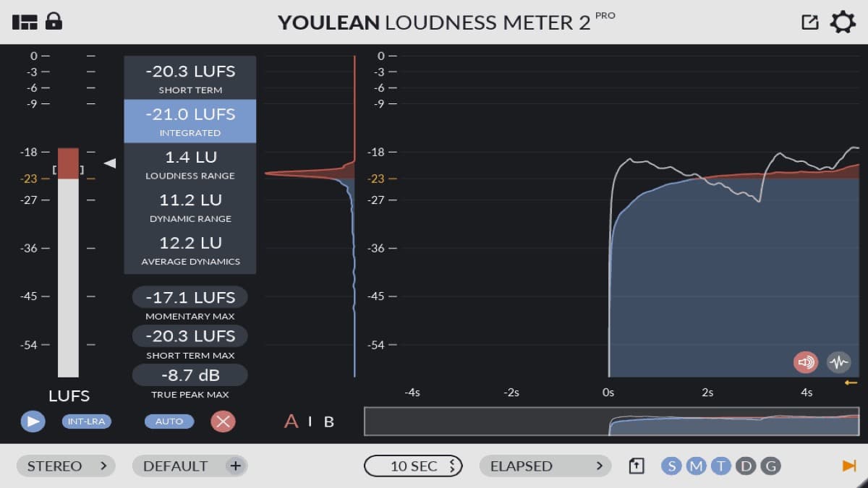This screenshot has height=488, width=868.
Task: Click the Youlean Loudness Meter 2 title
Action: pyautogui.click(x=446, y=22)
